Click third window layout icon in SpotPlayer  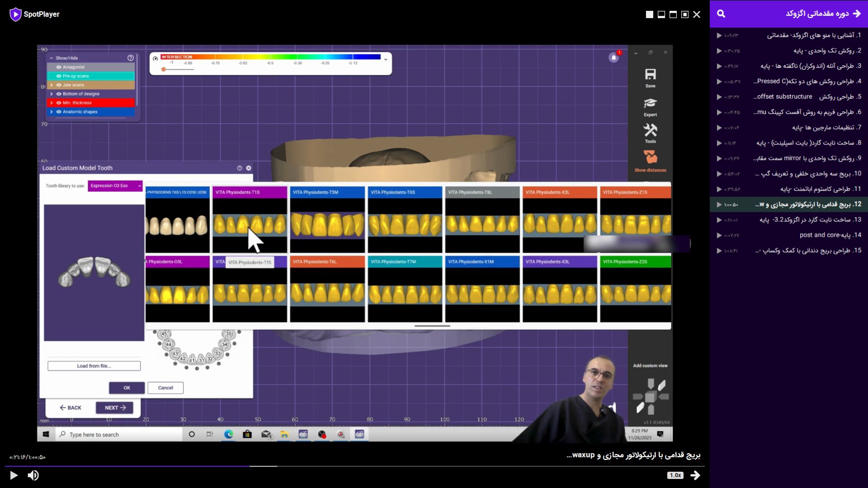tap(673, 14)
